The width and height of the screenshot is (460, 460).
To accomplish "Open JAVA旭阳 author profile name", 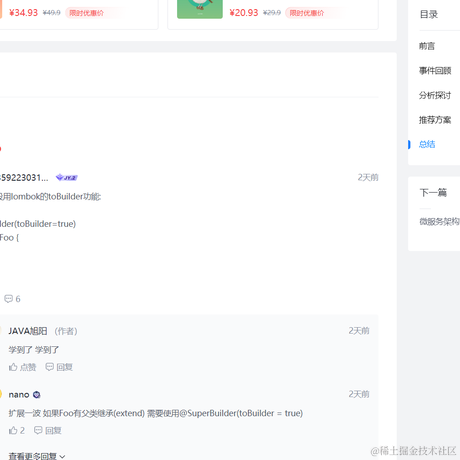I will pyautogui.click(x=28, y=331).
